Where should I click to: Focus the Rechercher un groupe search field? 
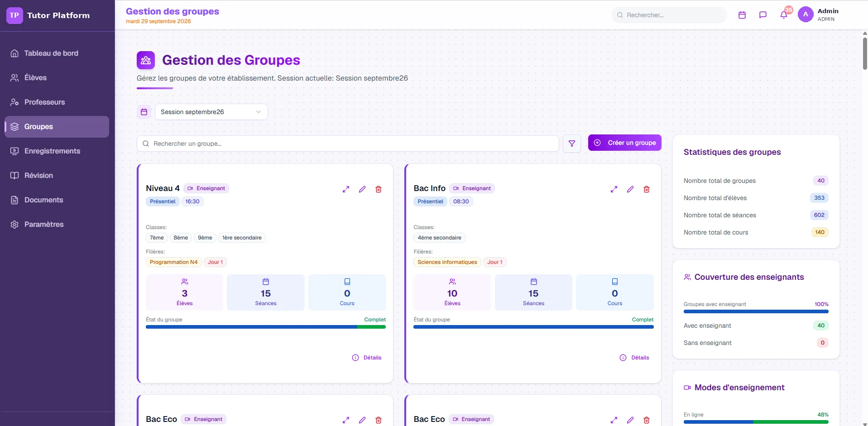348,144
